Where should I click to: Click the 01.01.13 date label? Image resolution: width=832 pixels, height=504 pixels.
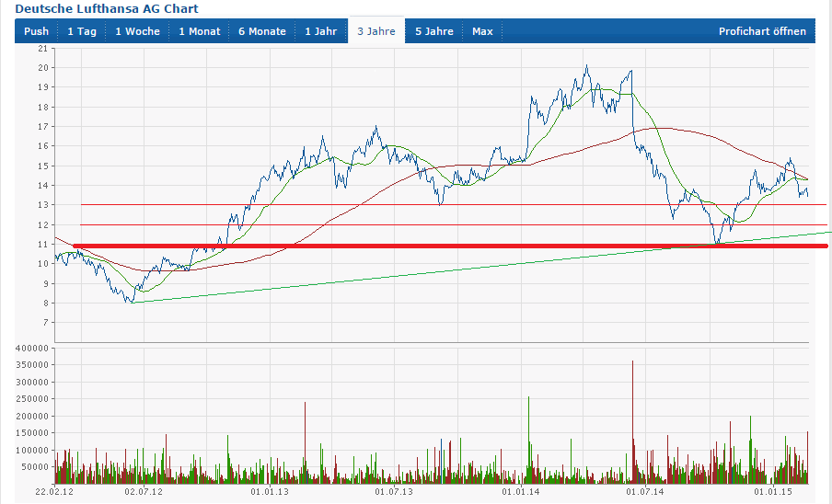[270, 491]
